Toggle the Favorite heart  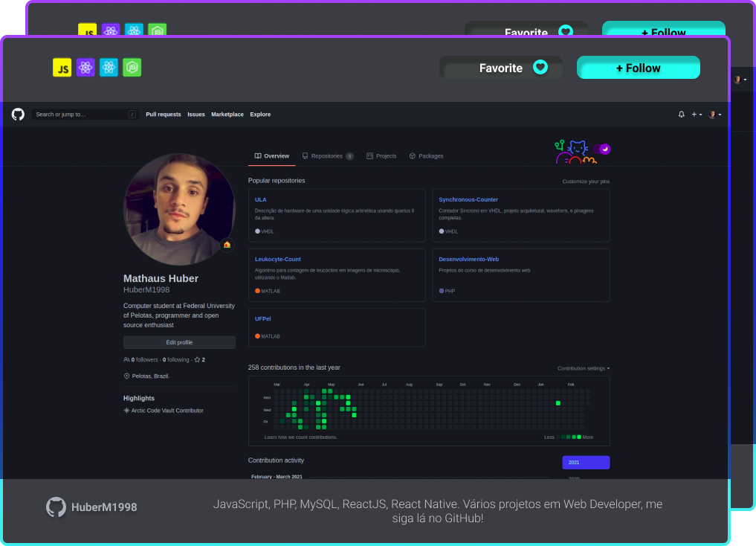[x=540, y=68]
